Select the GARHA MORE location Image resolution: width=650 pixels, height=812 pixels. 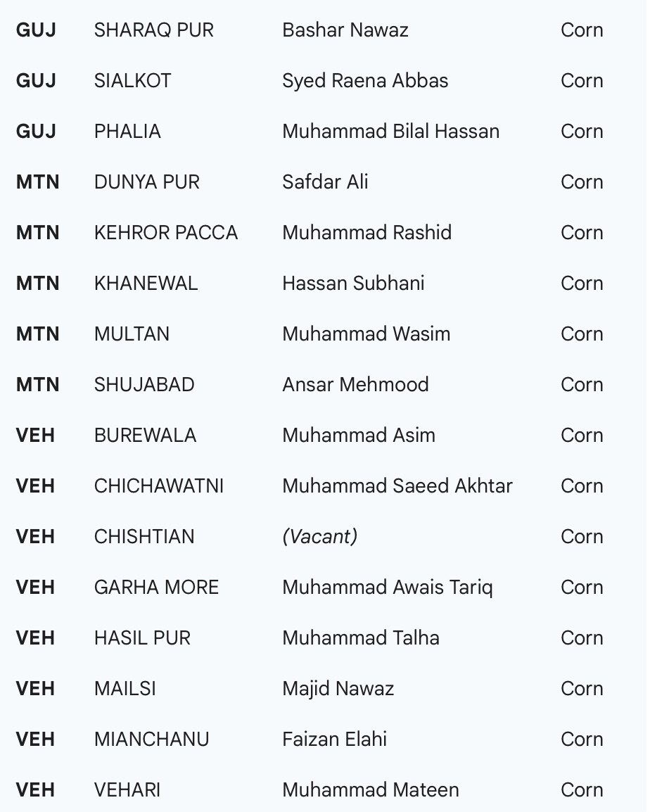(x=156, y=588)
